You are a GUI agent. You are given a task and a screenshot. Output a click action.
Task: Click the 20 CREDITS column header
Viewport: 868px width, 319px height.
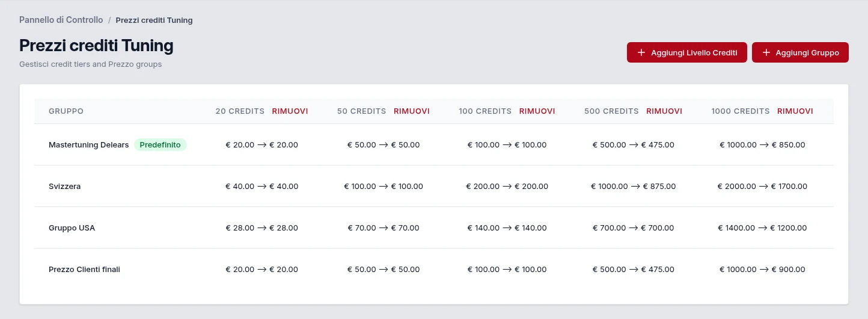[x=240, y=111]
